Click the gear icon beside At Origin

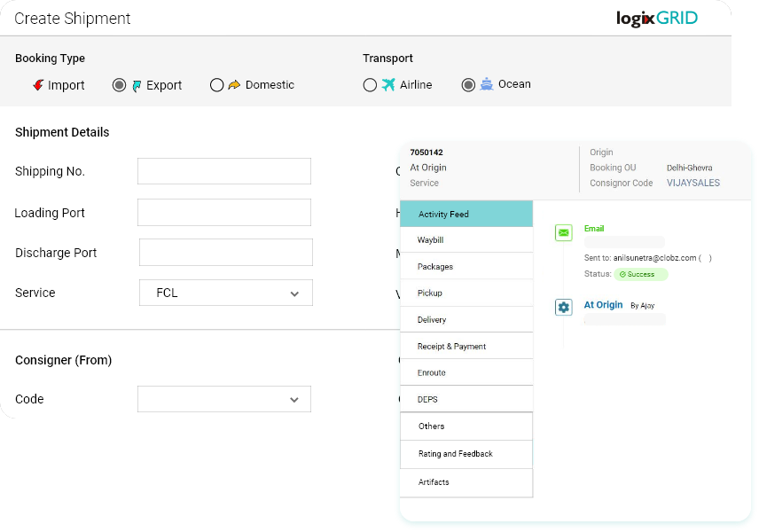(x=563, y=306)
